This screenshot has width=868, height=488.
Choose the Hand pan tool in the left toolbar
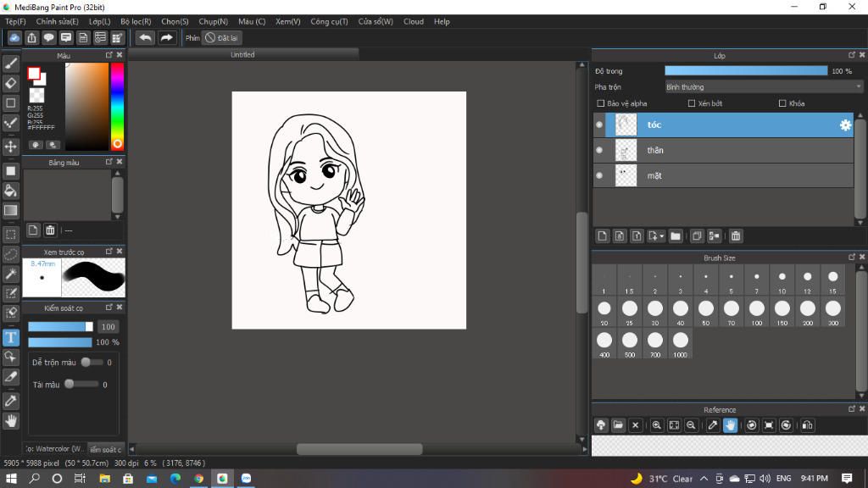pyautogui.click(x=11, y=420)
